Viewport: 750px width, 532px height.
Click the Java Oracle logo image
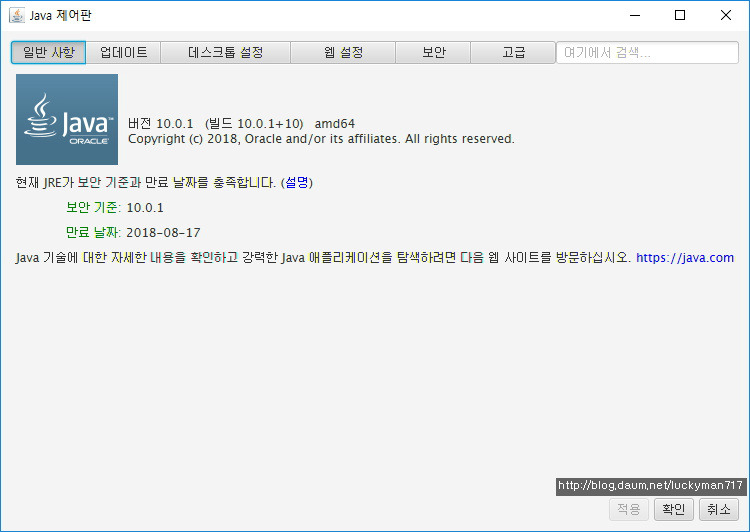67,119
